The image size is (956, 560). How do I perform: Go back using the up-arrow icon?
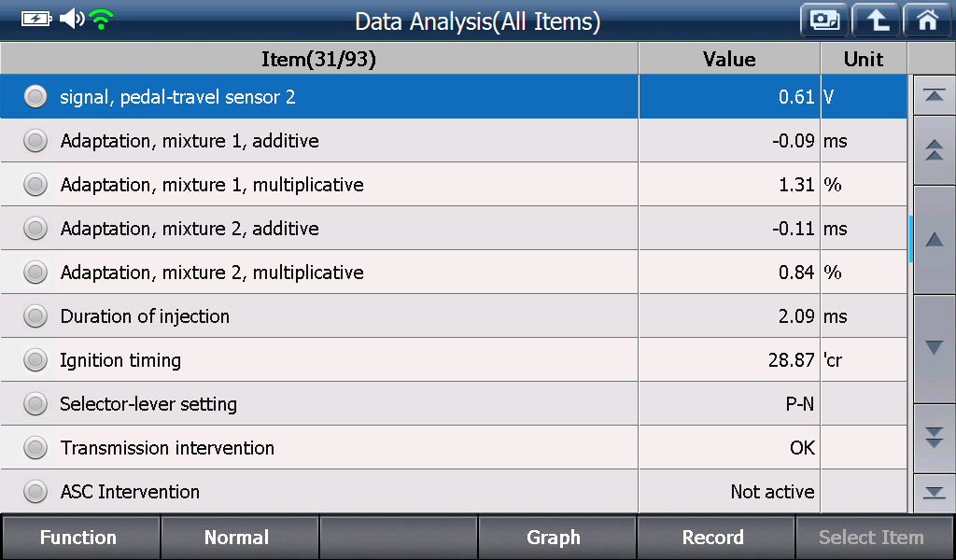coord(876,21)
